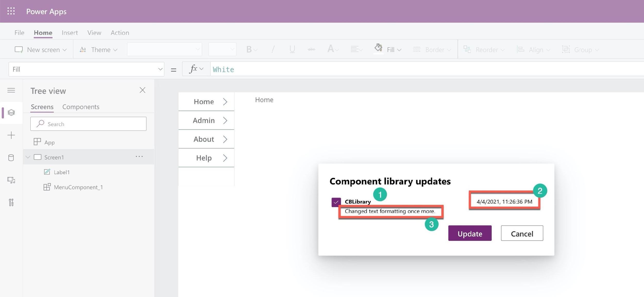
Task: Expand the Screen1 tree item
Action: coord(28,157)
